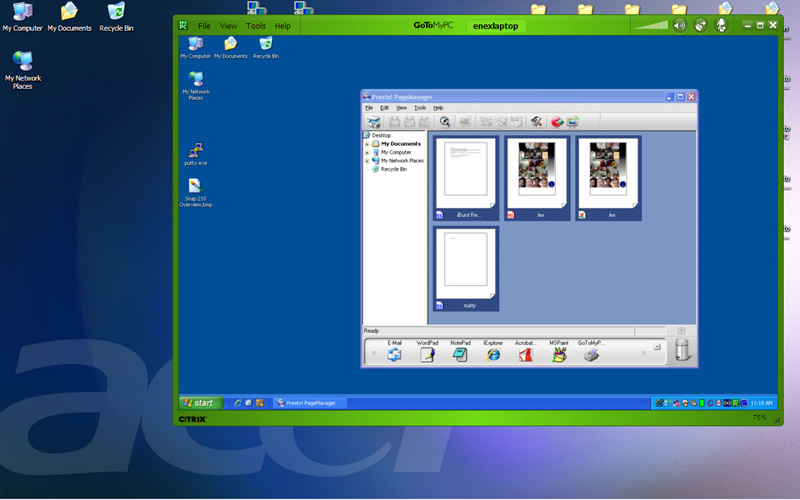The image size is (800, 500).
Task: Select My Computer in folder tree
Action: tap(396, 152)
